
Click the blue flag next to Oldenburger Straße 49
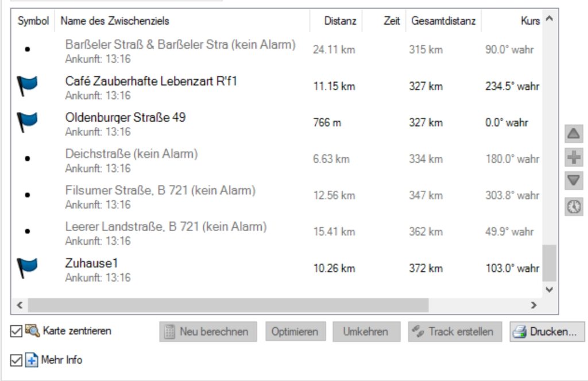tap(27, 122)
